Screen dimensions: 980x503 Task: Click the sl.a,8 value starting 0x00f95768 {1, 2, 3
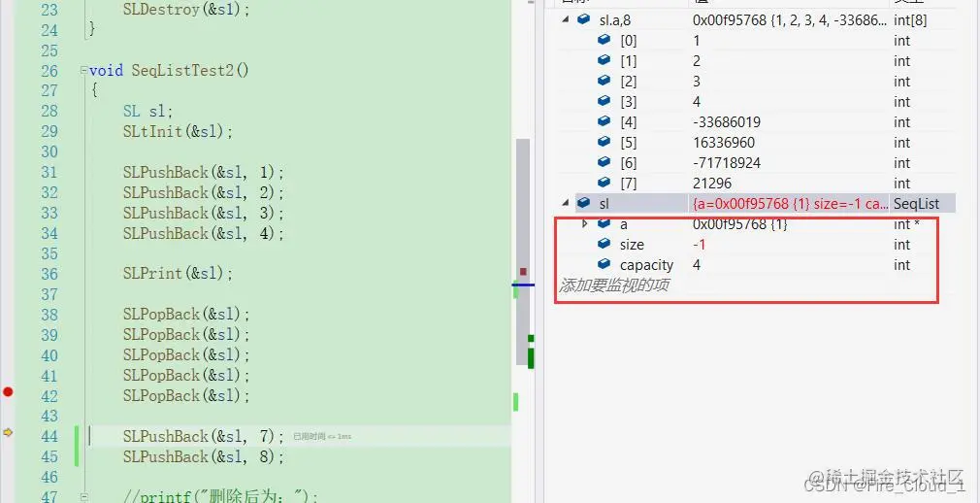[x=789, y=20]
